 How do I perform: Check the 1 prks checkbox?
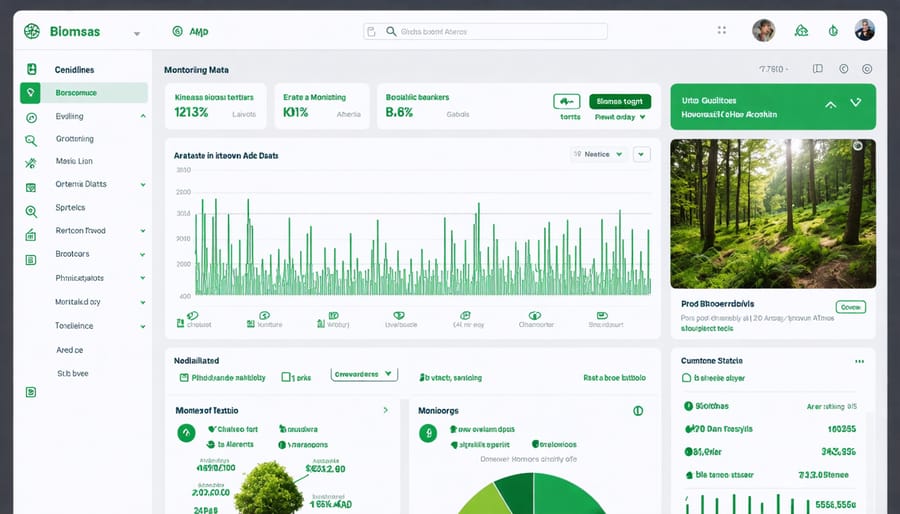(x=286, y=377)
